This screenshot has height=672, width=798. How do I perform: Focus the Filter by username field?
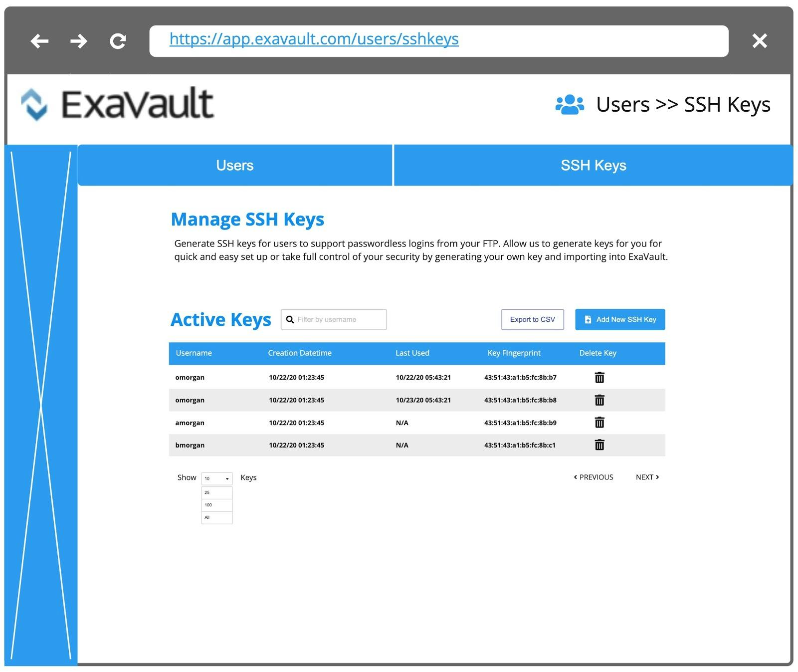click(334, 319)
